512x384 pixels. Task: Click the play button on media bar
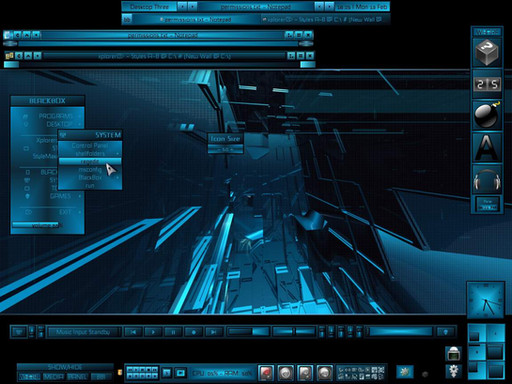click(153, 332)
